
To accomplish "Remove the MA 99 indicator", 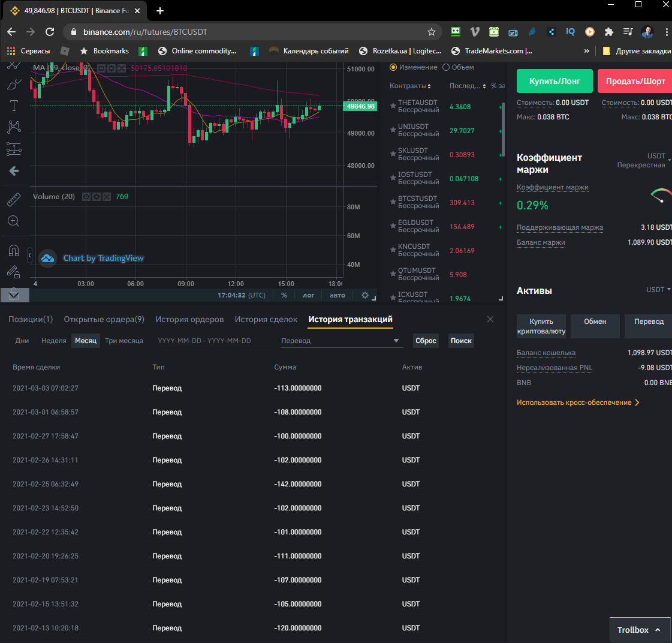I will point(122,68).
